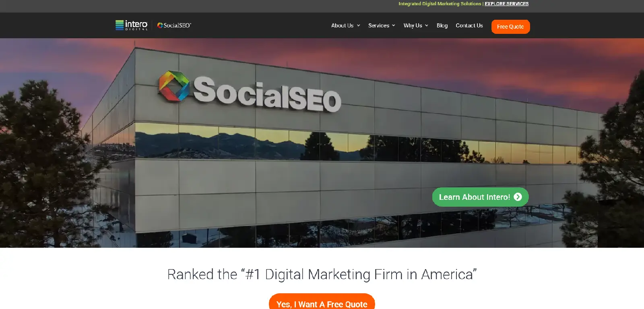Click Yes, I Want A Free Quote
Image resolution: width=644 pixels, height=309 pixels.
[322, 302]
